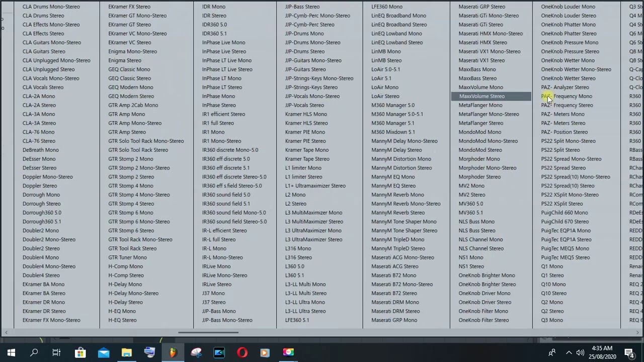644x362 pixels.
Task: Open Task View on the taskbar
Action: pyautogui.click(x=56, y=352)
